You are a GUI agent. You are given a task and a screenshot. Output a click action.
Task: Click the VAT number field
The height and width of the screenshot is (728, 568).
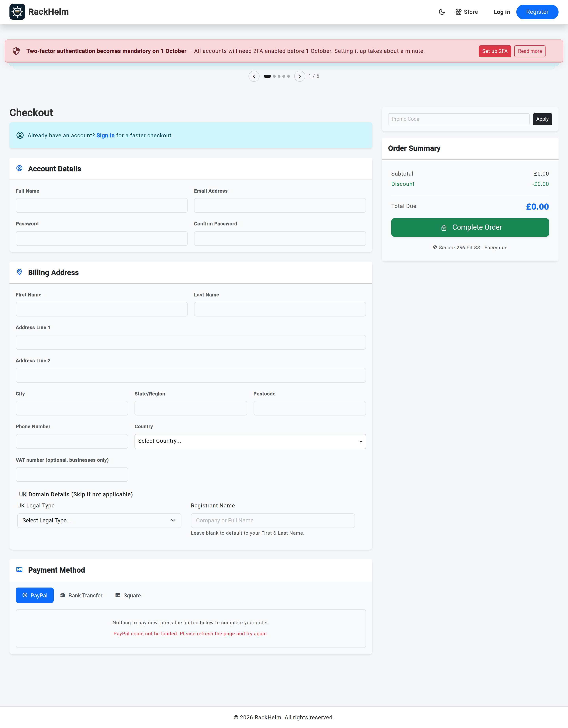pos(72,474)
